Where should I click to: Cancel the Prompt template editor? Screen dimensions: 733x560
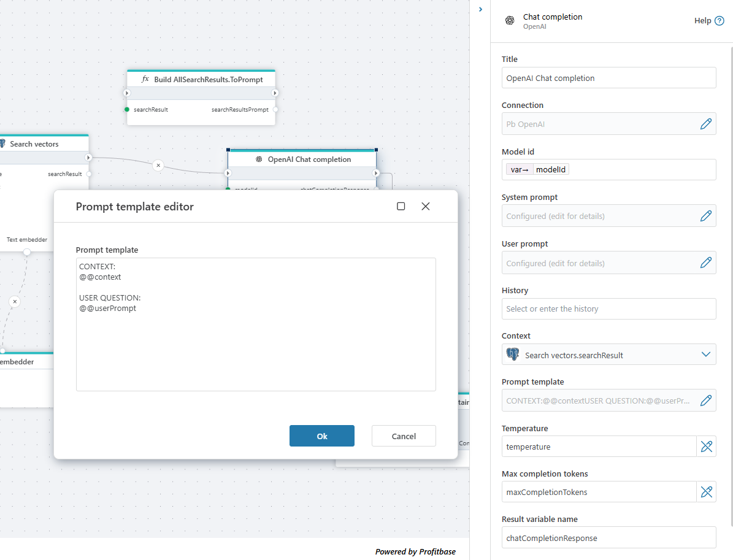[404, 436]
